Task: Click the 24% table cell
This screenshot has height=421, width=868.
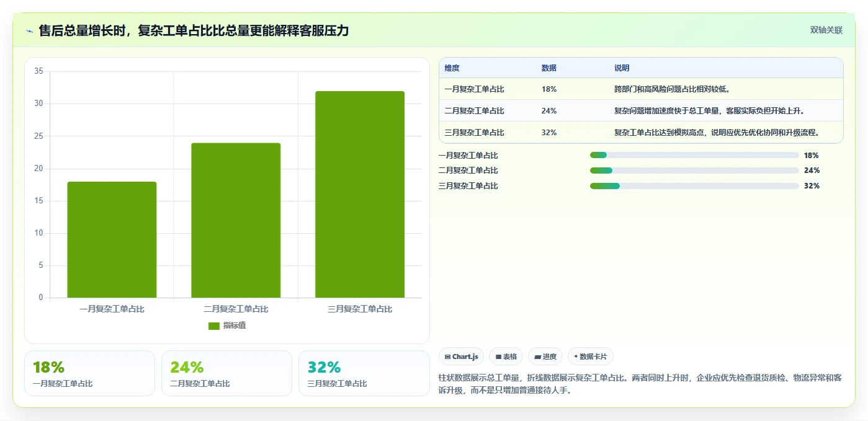Action: (x=548, y=111)
